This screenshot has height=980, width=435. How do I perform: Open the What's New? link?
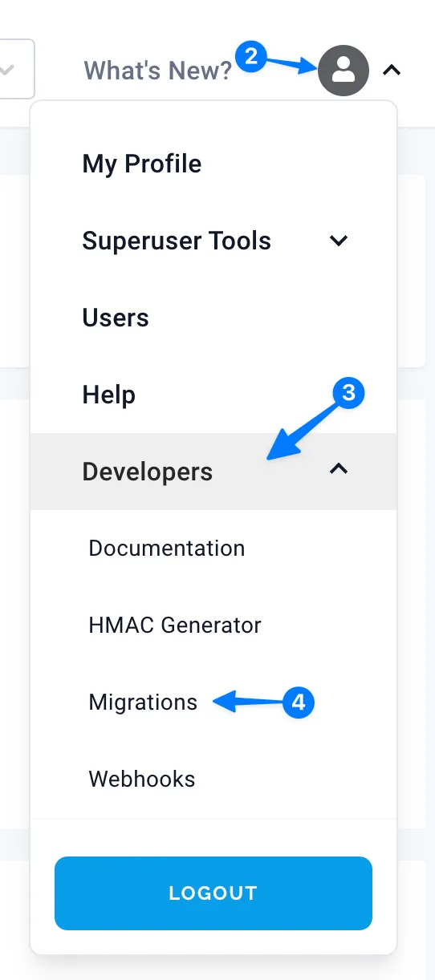coord(158,71)
